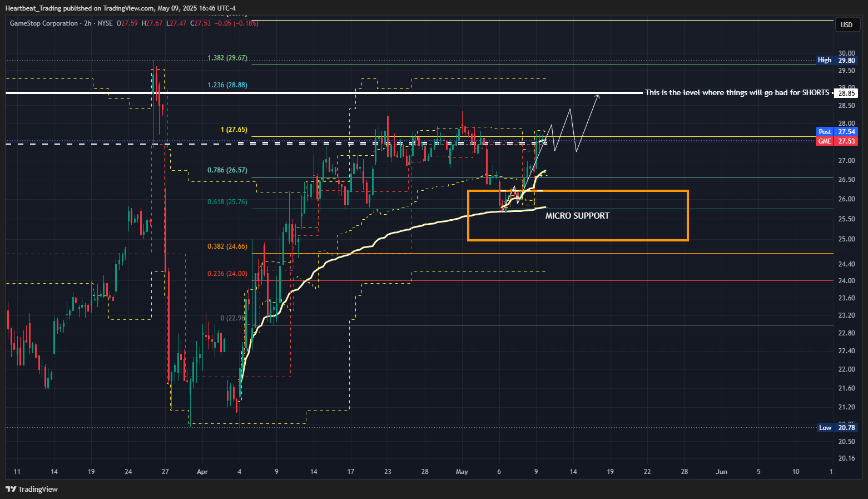868x499 pixels.
Task: Click the 0.382 (24.66) Fibonacci label
Action: 227,246
